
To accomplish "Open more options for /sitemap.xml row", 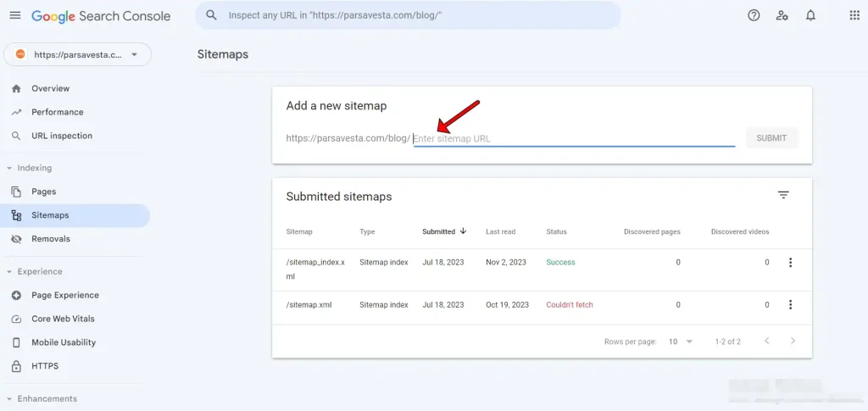I will (790, 304).
